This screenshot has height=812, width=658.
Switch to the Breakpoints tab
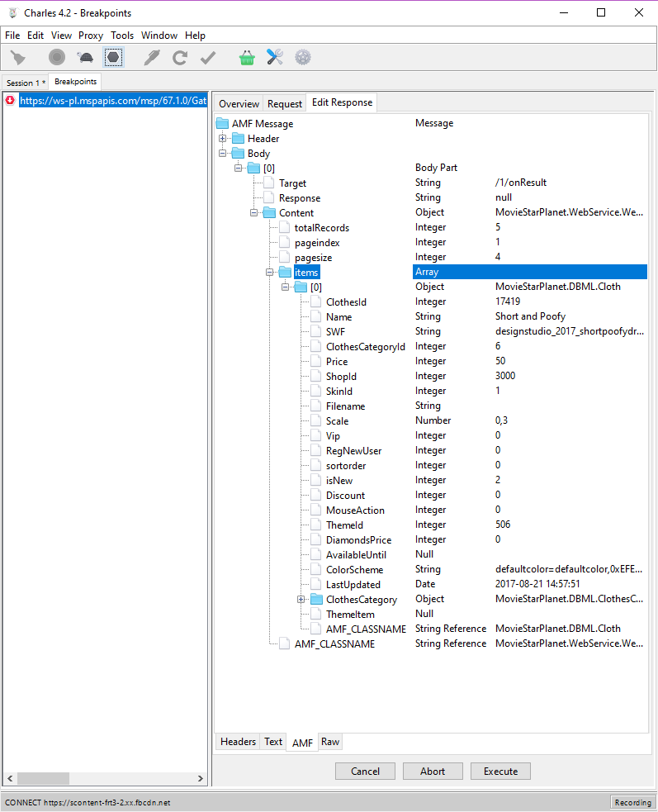[x=76, y=81]
